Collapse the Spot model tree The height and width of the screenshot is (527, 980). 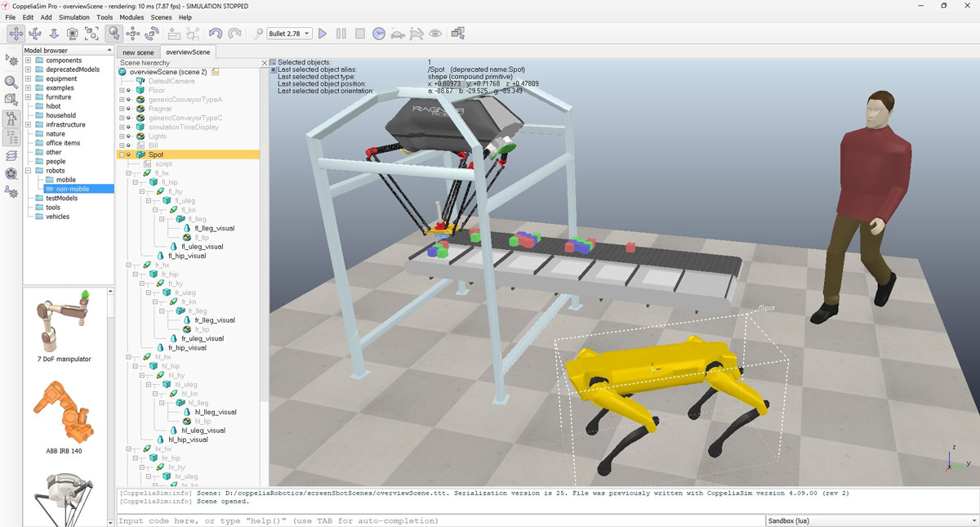[122, 154]
